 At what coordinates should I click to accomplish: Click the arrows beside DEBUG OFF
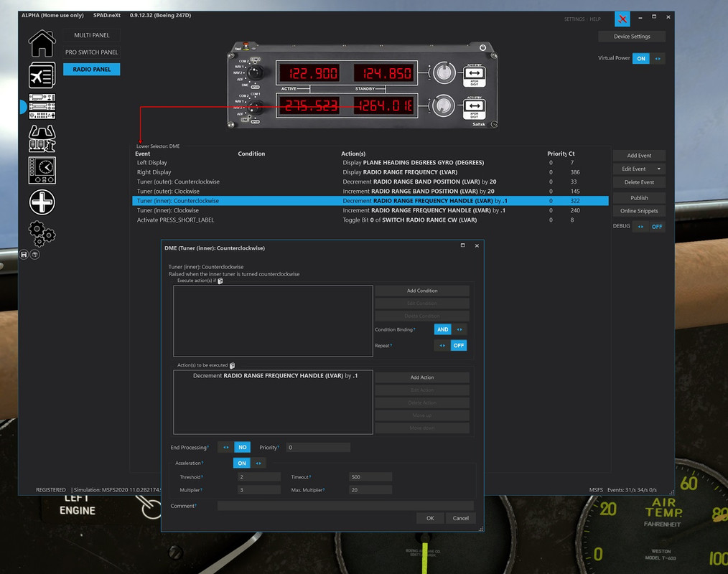tap(640, 227)
